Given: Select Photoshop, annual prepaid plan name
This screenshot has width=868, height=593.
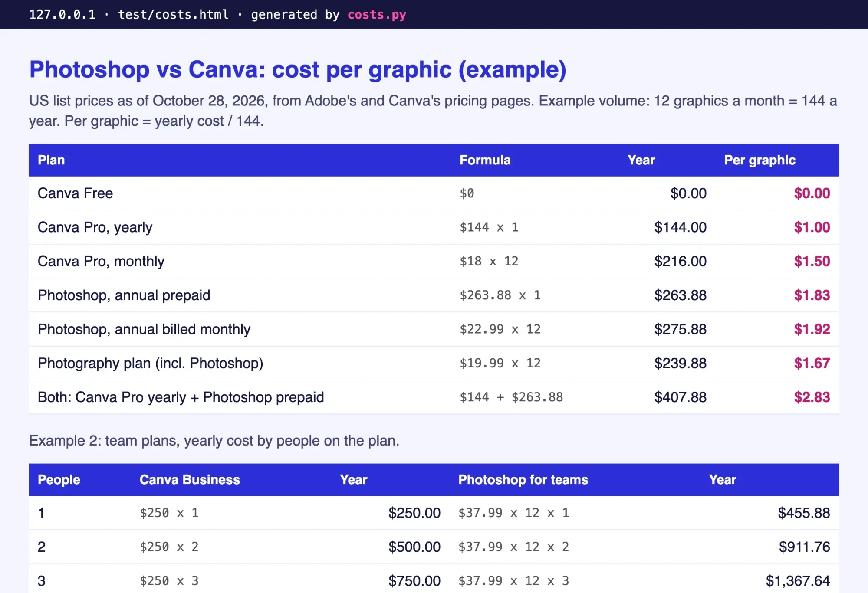Looking at the screenshot, I should click(124, 295).
